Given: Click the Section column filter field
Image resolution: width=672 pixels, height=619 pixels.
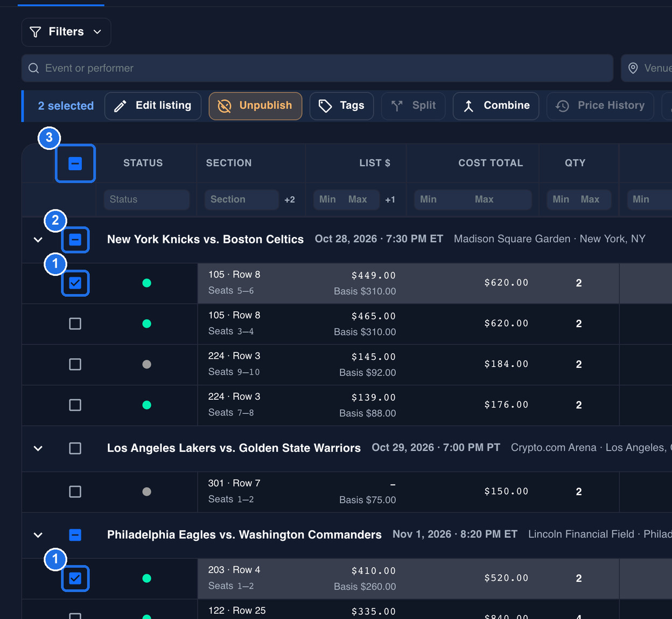Looking at the screenshot, I should 242,199.
